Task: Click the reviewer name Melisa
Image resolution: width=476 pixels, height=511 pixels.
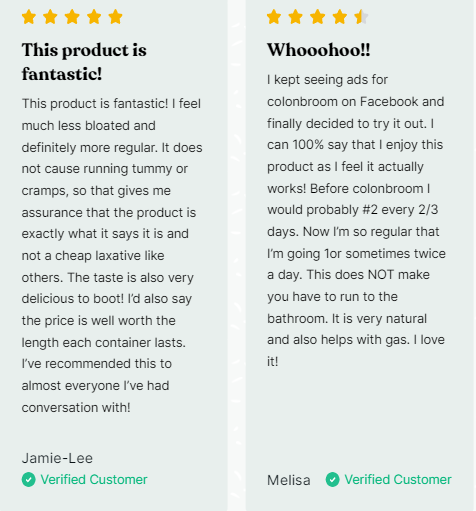Action: pos(289,480)
